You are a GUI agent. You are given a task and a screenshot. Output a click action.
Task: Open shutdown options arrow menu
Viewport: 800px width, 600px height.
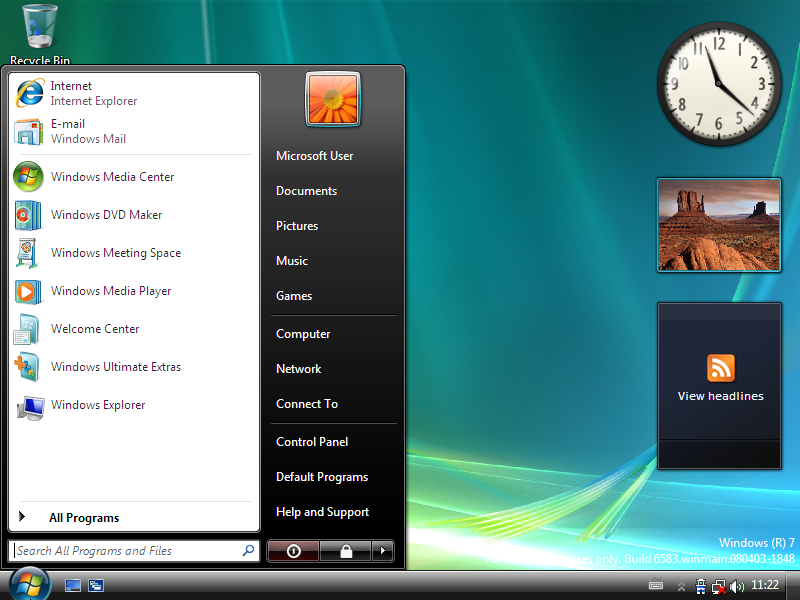coord(383,551)
